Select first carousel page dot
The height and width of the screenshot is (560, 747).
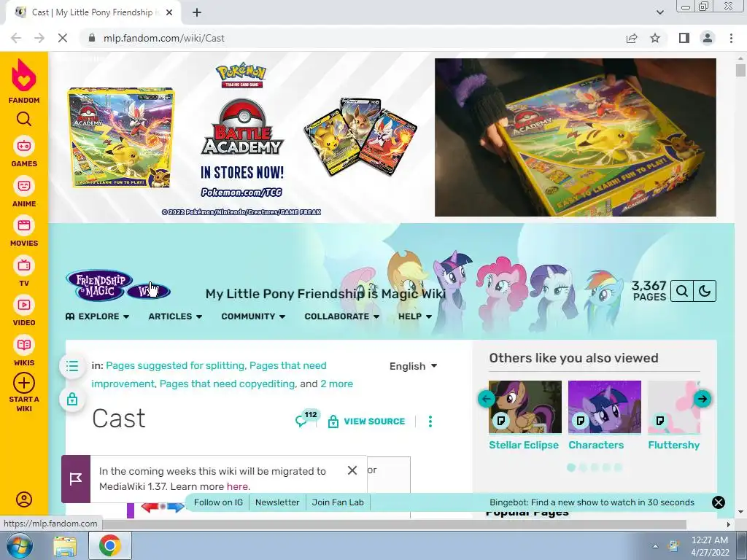(571, 467)
